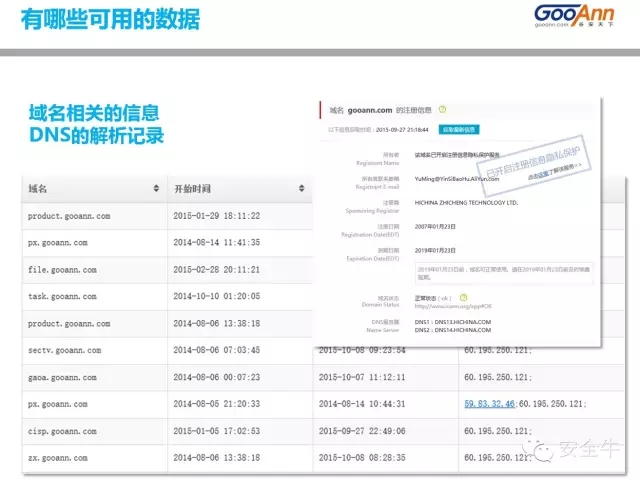
Task: Click the registrar HICHINA ZHICHENG TECHNOLOGY LTD.
Action: coord(466,203)
